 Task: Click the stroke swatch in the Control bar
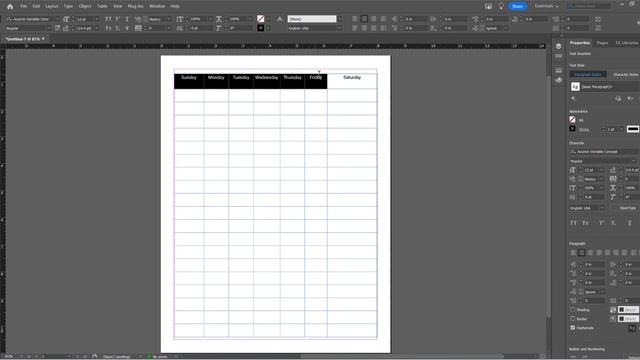260,28
